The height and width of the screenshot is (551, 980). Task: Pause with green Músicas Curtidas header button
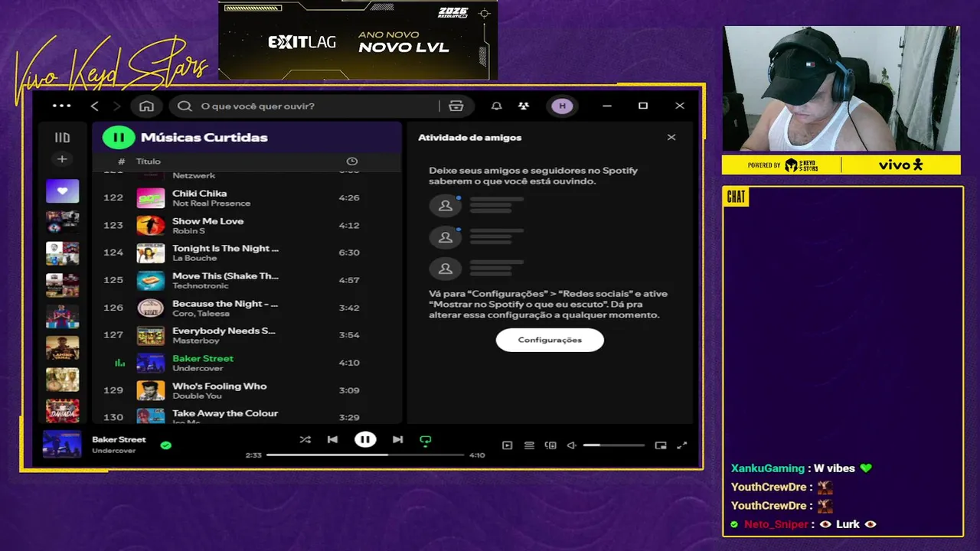119,138
